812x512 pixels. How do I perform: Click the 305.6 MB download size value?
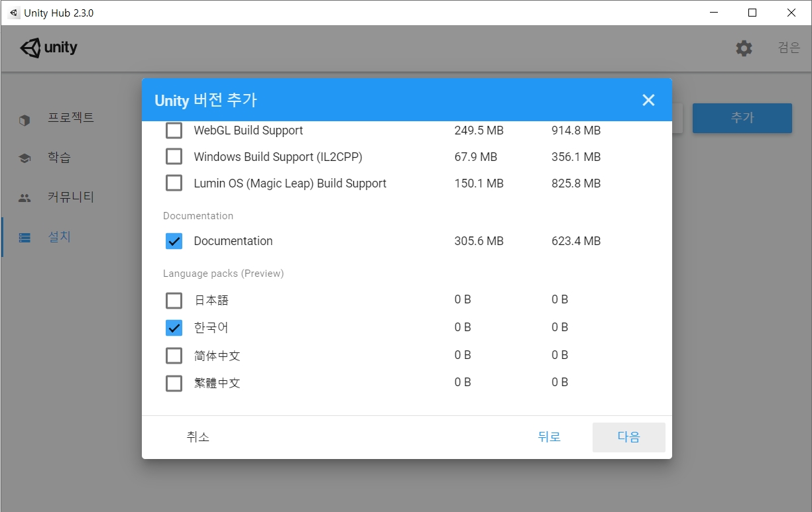pos(479,241)
